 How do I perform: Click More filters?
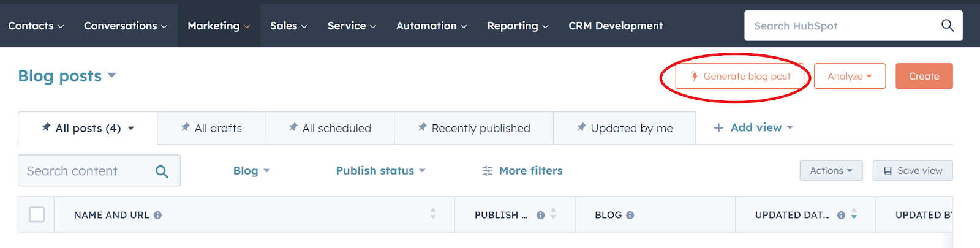522,171
